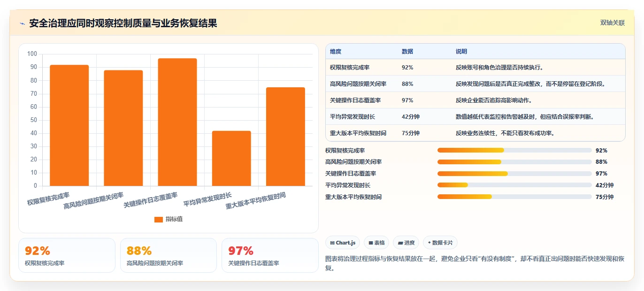Click the 88% value in the table

407,84
